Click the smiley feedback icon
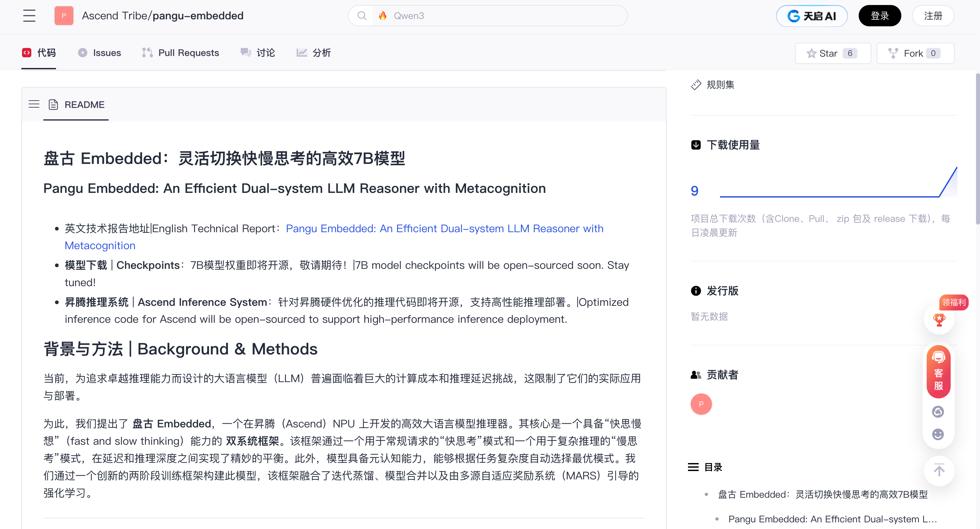Image resolution: width=980 pixels, height=529 pixels. (938, 434)
